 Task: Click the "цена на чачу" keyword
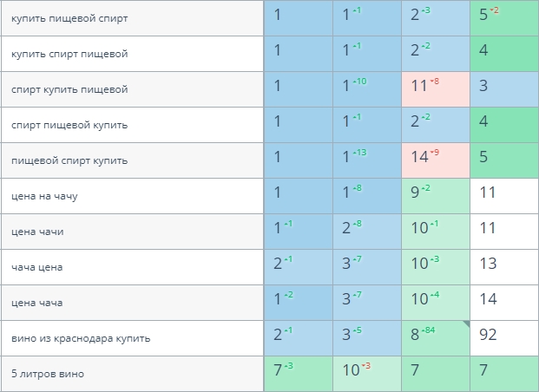click(44, 196)
